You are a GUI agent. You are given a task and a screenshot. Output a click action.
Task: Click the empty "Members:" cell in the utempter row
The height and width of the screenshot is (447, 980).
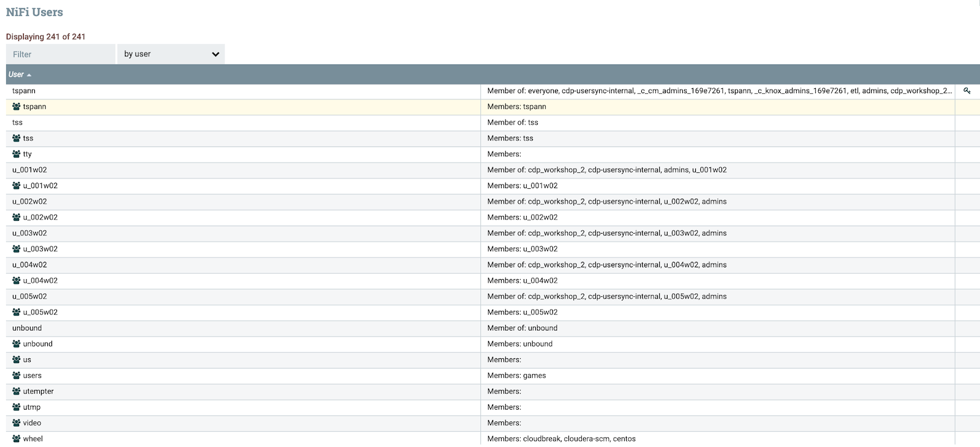pyautogui.click(x=718, y=391)
